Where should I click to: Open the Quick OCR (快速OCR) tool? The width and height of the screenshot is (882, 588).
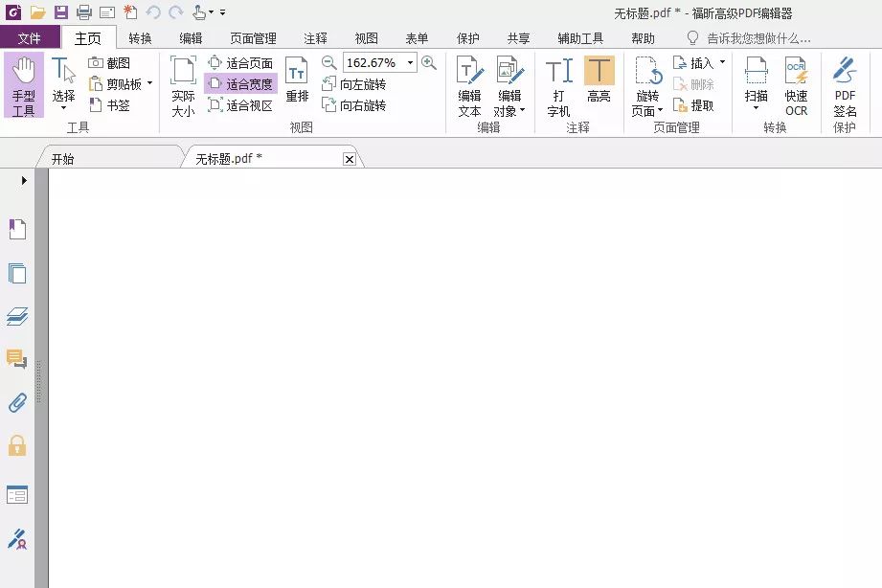pos(796,85)
